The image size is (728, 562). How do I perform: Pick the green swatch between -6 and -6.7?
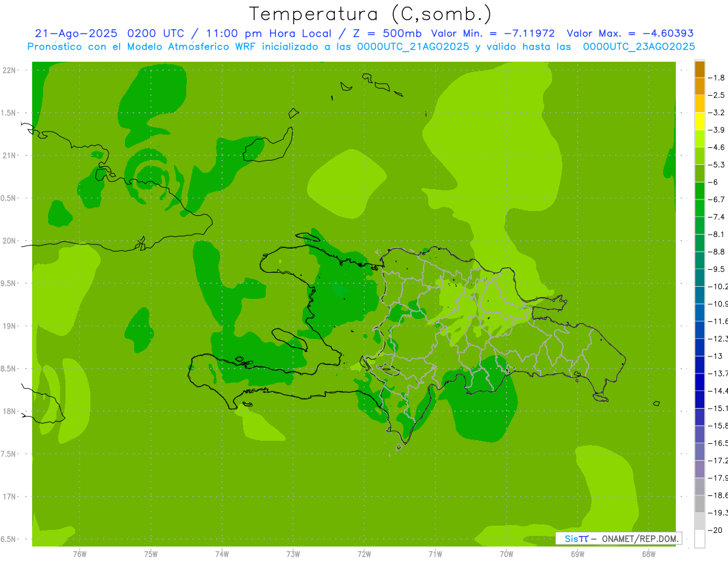click(699, 191)
